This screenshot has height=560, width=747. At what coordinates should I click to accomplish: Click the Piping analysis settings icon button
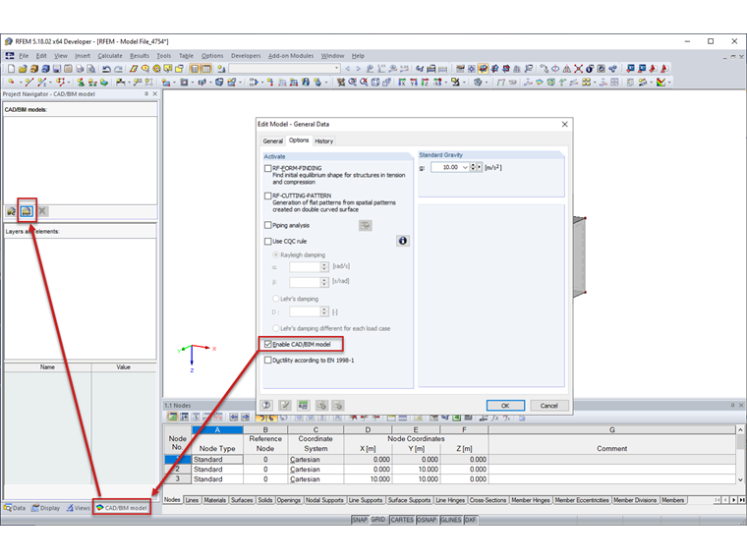tap(366, 225)
